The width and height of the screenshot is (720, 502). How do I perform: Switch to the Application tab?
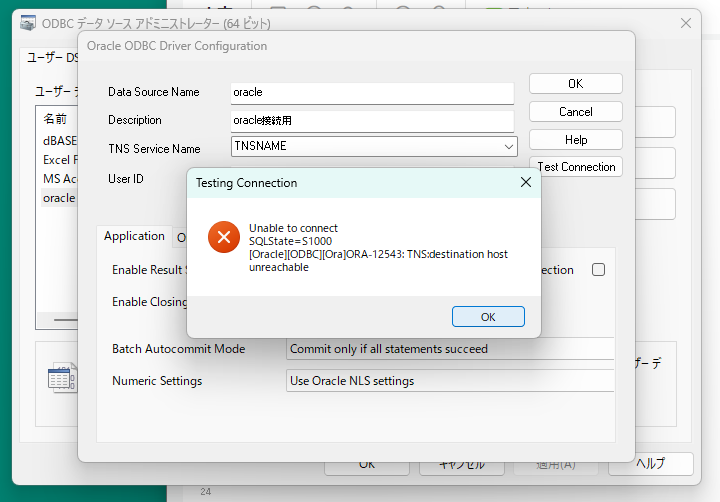point(134,237)
